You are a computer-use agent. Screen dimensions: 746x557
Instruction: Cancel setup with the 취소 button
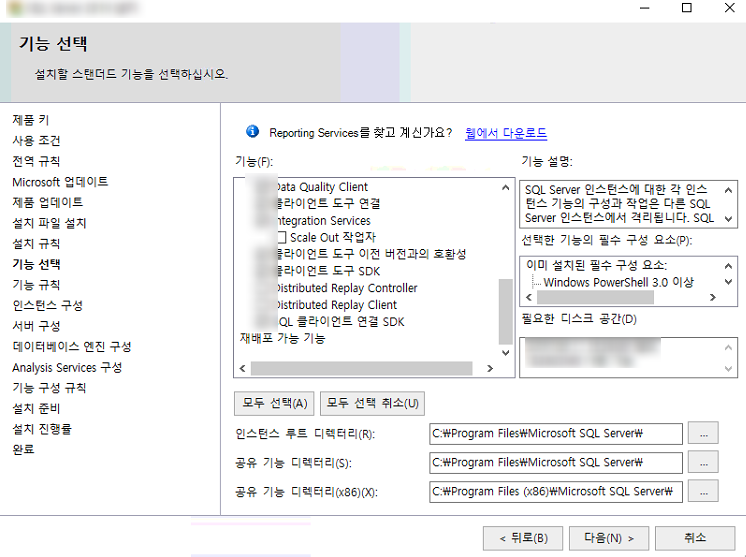[695, 538]
